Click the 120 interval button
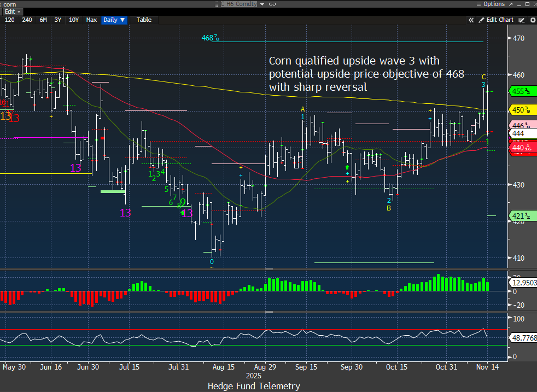Screen dimensions: 537x392 pyautogui.click(x=10, y=20)
